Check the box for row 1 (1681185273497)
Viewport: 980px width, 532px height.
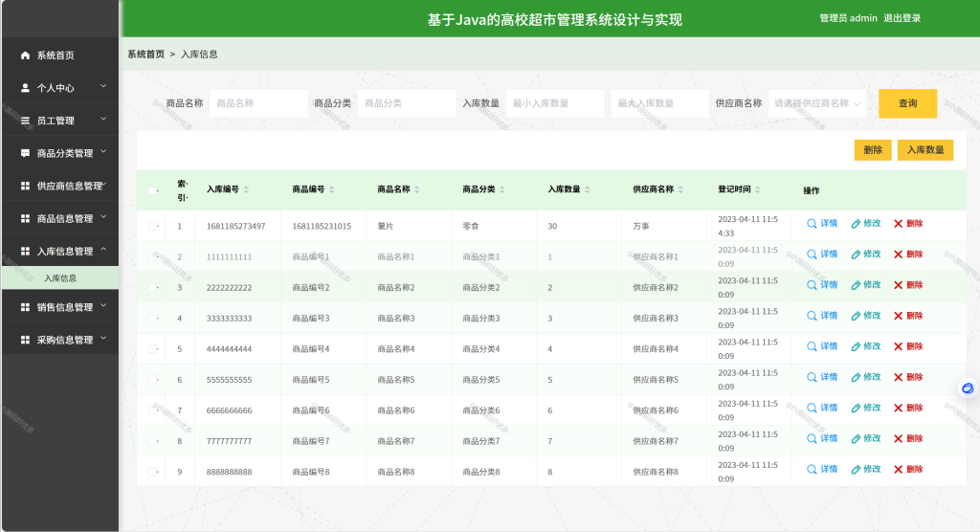[x=152, y=226]
